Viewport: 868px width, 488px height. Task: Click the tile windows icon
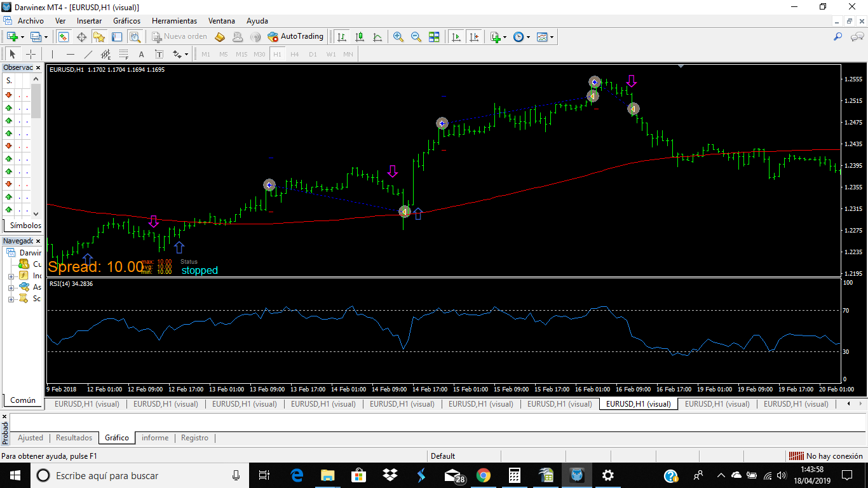(434, 37)
